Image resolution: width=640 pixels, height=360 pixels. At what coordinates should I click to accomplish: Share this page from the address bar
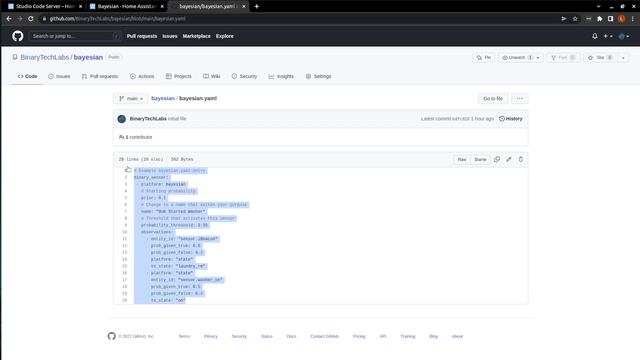point(564,18)
